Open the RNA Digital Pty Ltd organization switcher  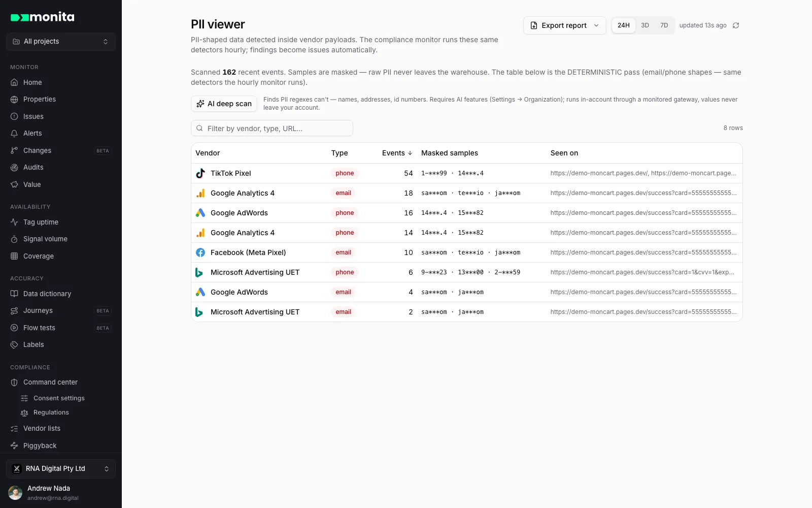coord(61,469)
